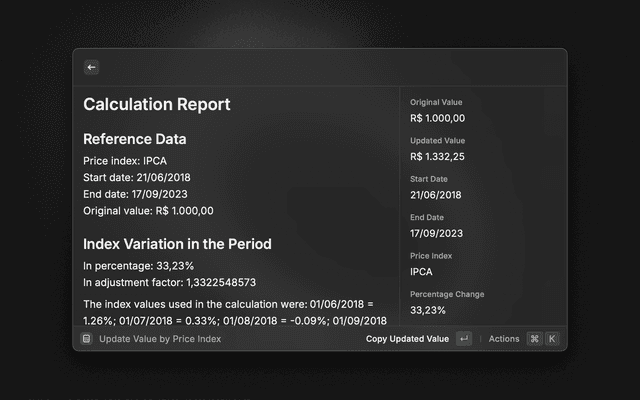The width and height of the screenshot is (640, 400).
Task: Click Copy Updated Value
Action: point(407,339)
